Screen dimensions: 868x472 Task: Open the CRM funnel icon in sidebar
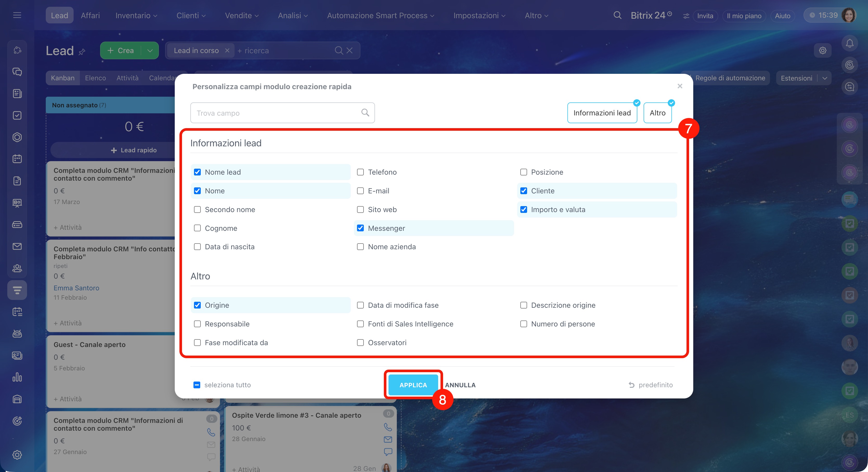point(17,290)
